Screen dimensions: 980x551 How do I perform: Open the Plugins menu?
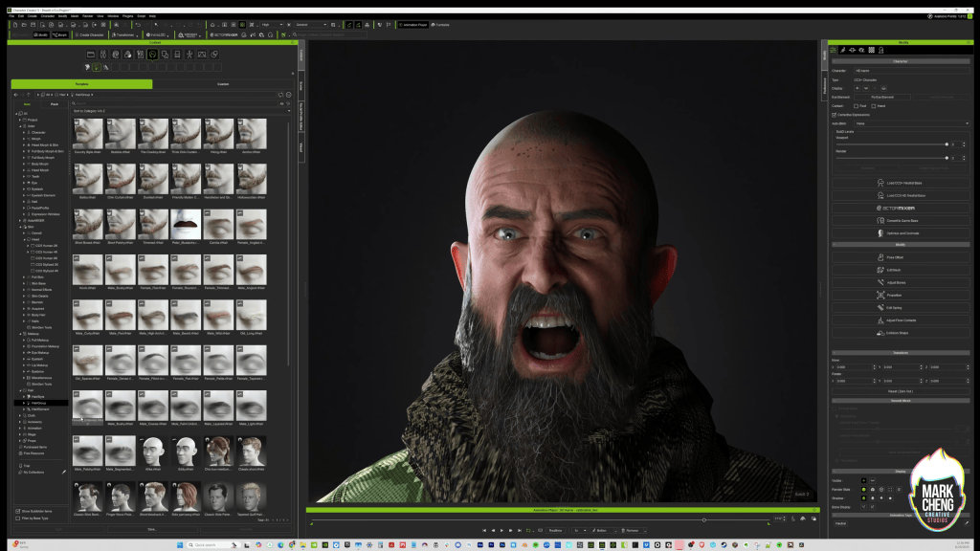tap(127, 16)
